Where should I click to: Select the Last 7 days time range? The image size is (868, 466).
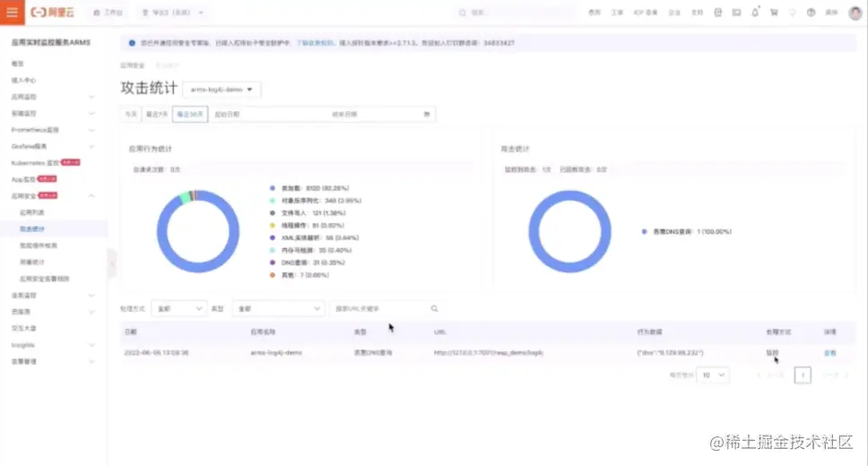157,114
